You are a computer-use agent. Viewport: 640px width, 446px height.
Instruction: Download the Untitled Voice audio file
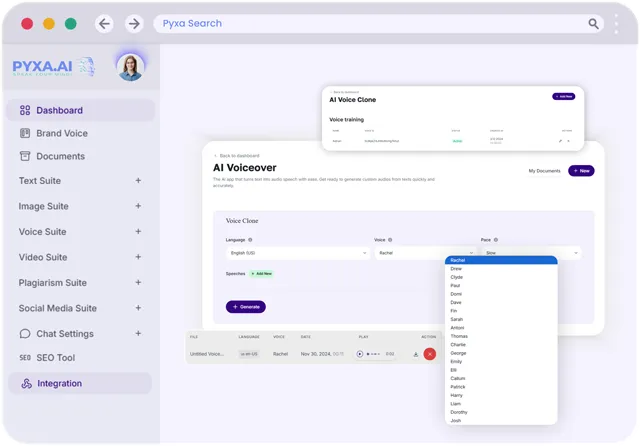tap(416, 354)
